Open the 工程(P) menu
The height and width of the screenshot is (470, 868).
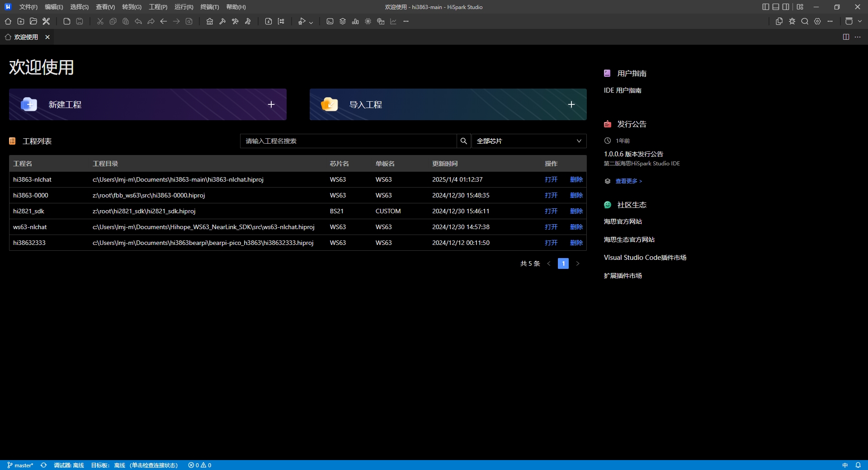pos(158,7)
